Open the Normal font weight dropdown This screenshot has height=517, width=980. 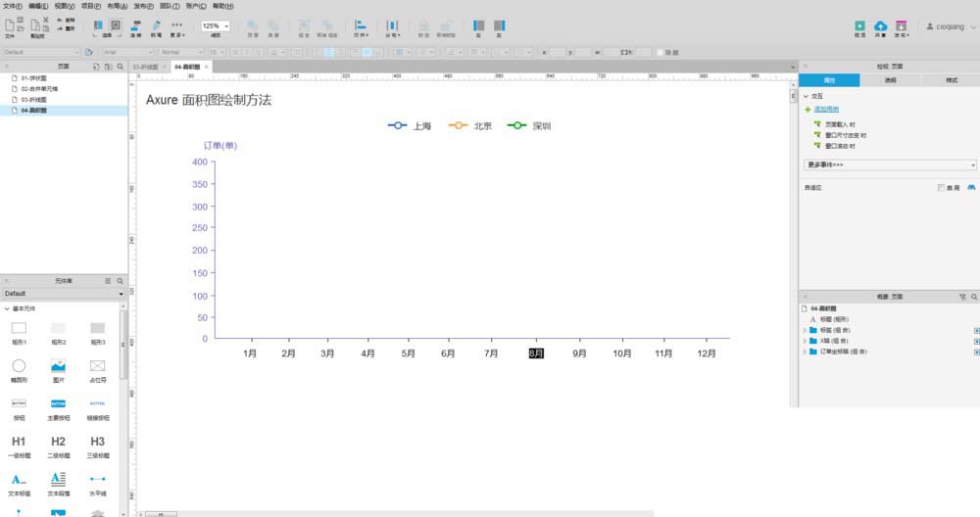[180, 53]
